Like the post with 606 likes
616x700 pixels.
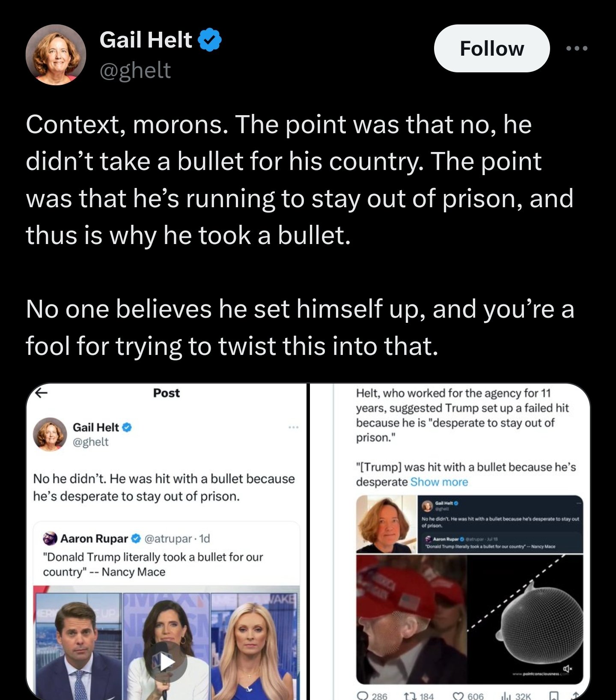click(458, 696)
